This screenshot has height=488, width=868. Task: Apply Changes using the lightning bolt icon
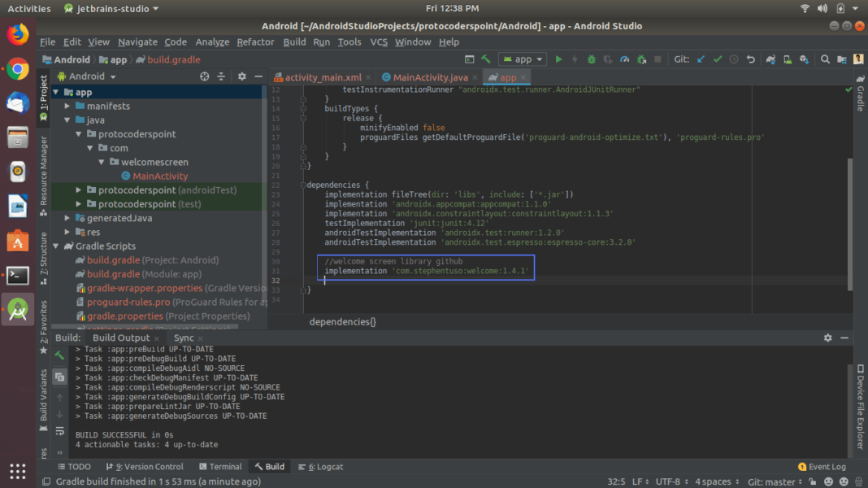[575, 59]
